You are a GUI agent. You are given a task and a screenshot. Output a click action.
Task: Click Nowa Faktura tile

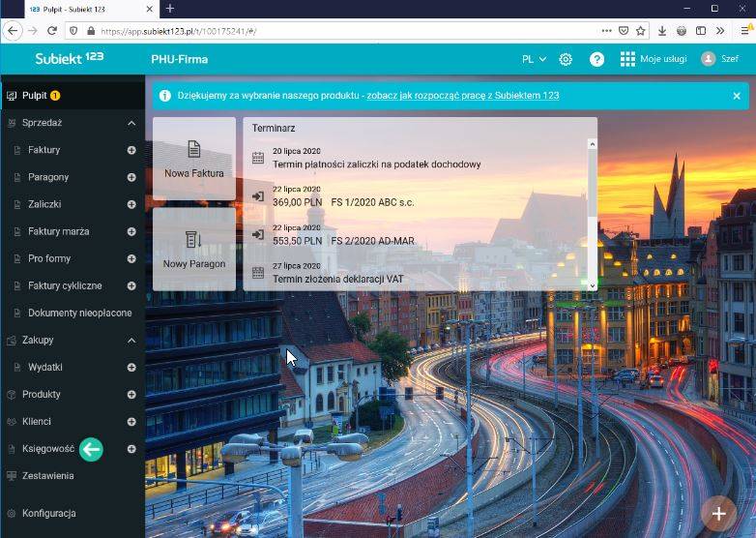(x=194, y=159)
